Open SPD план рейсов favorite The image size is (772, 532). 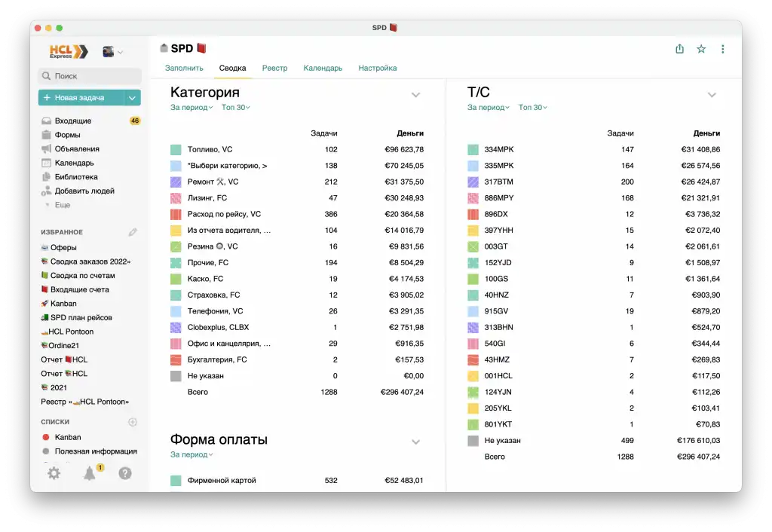click(76, 317)
